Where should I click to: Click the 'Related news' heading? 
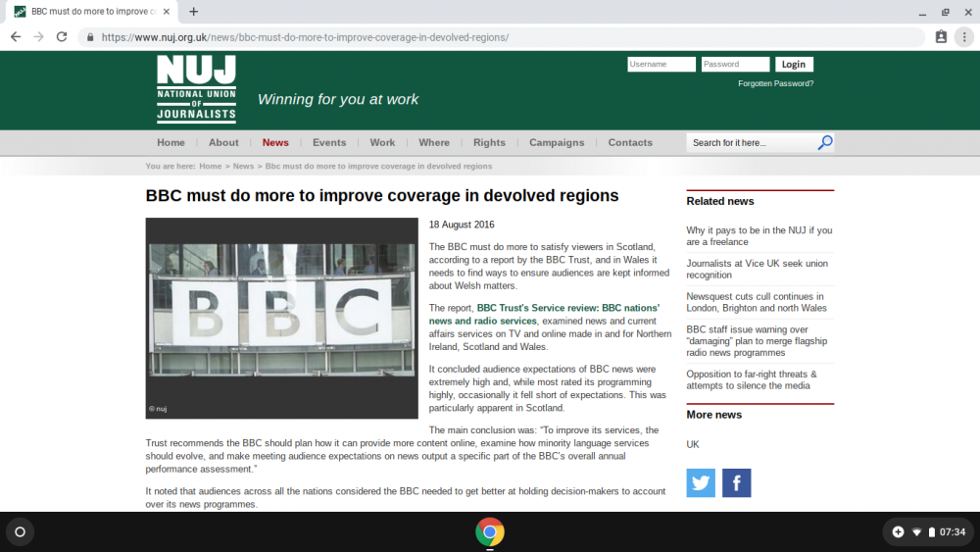pos(720,201)
